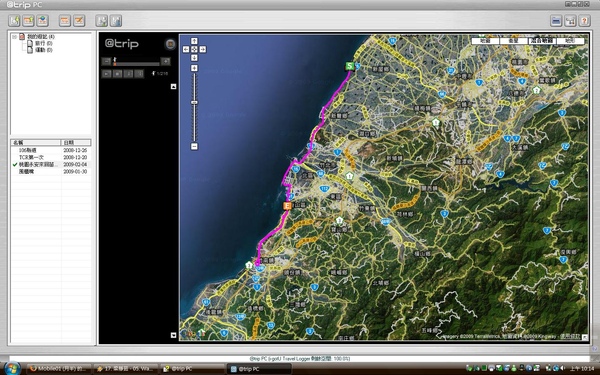The height and width of the screenshot is (375, 600).
Task: Click the map pan up arrow
Action: click(x=194, y=41)
